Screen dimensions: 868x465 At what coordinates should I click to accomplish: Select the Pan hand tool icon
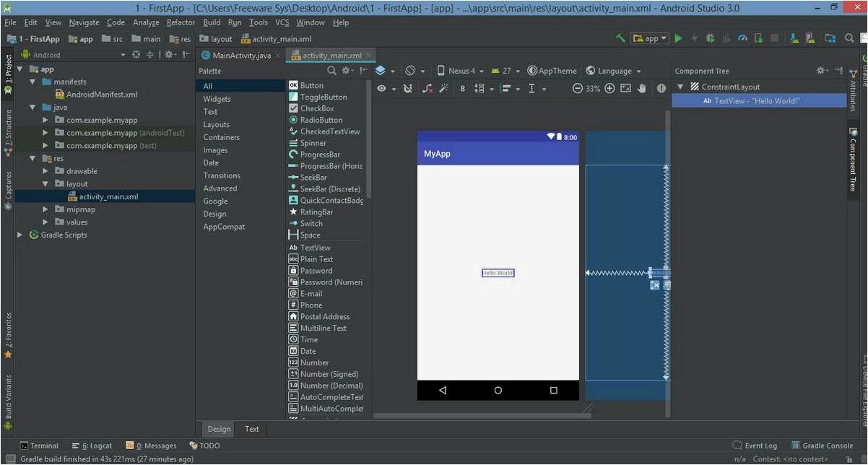tap(641, 89)
